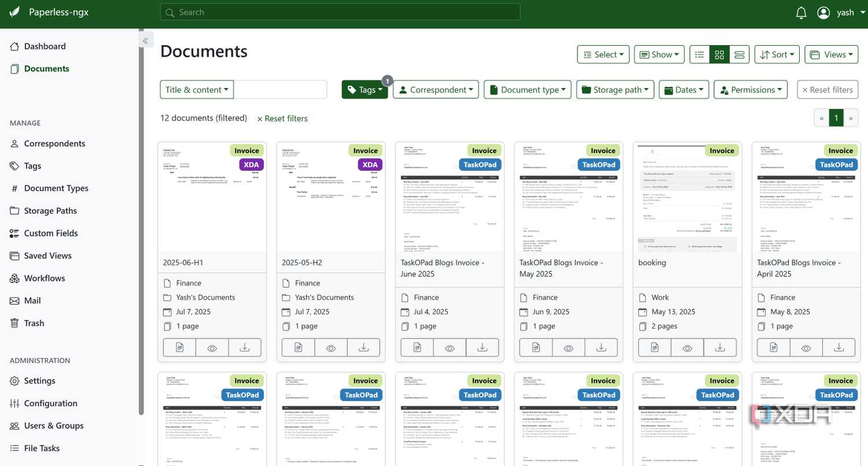Download the TaskOPad May 2025 invoice
Viewport: 868px width, 466px height.
tap(601, 347)
